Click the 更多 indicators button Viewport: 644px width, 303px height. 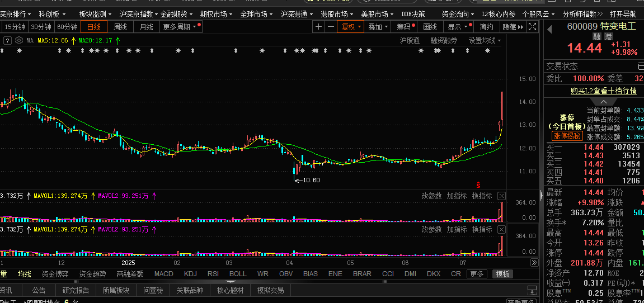[477, 274]
